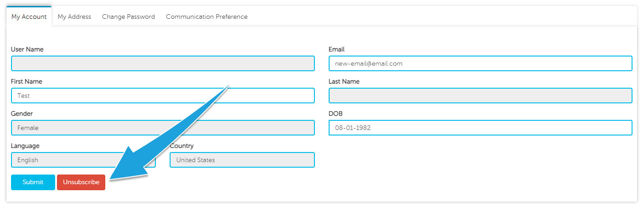
Task: Switch to the My Account tab
Action: (x=29, y=17)
